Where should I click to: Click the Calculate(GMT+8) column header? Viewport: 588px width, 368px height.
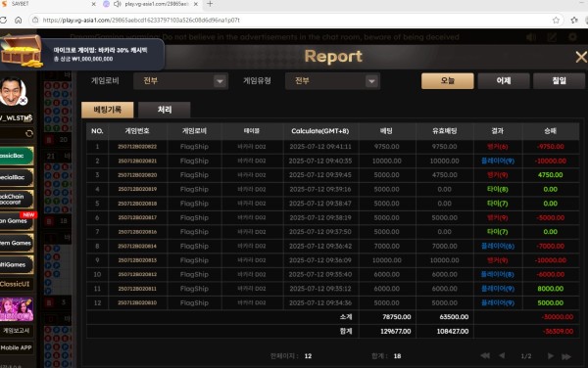click(319, 131)
